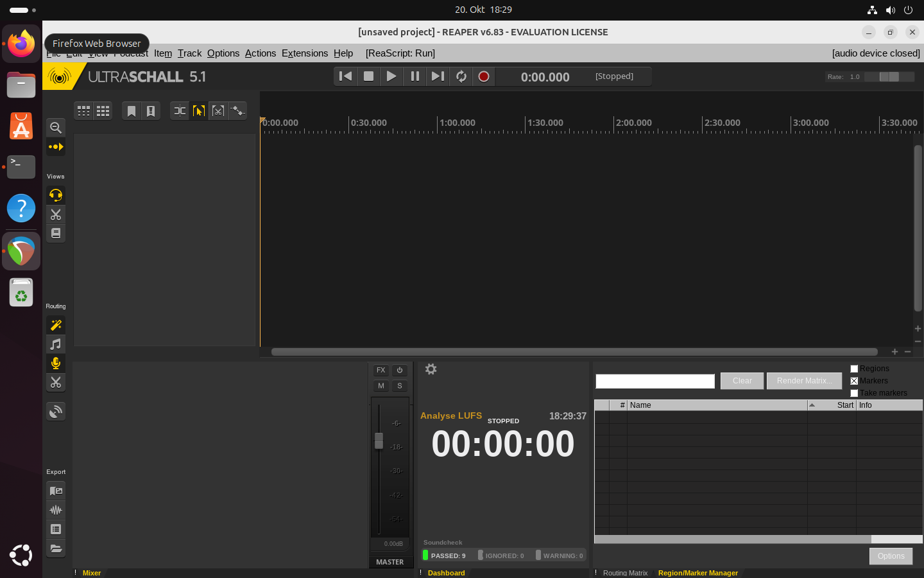Image resolution: width=924 pixels, height=578 pixels.
Task: Insert exclamation bookmark marker icon
Action: (151, 111)
